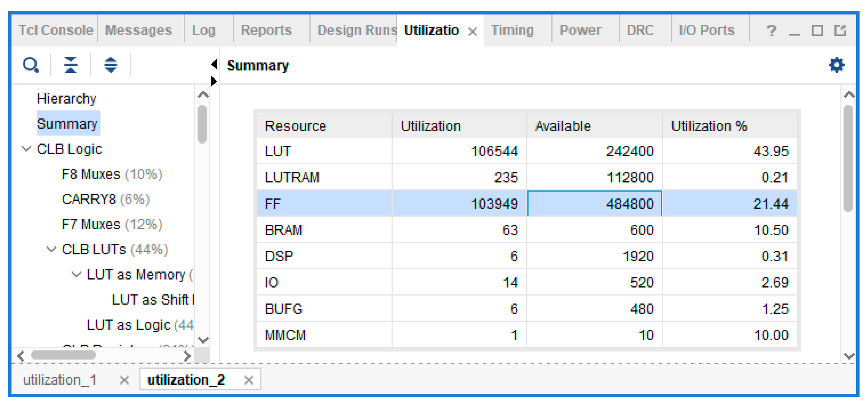This screenshot has width=868, height=405.
Task: Collapse the CLB Logic tree node
Action: coord(26,149)
